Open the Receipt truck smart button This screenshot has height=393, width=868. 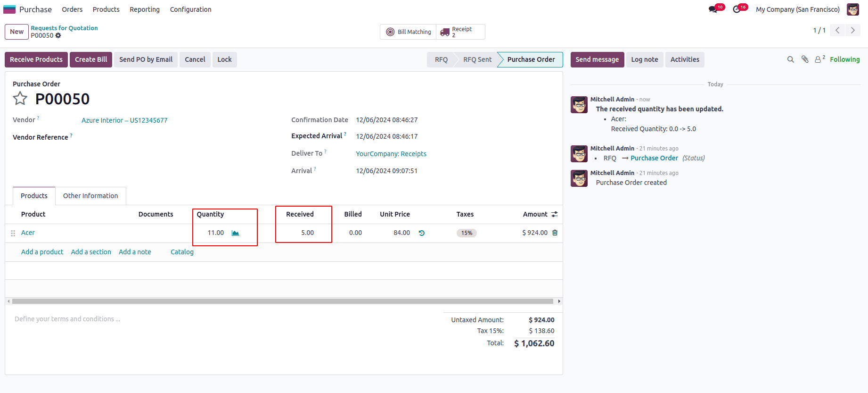[460, 32]
